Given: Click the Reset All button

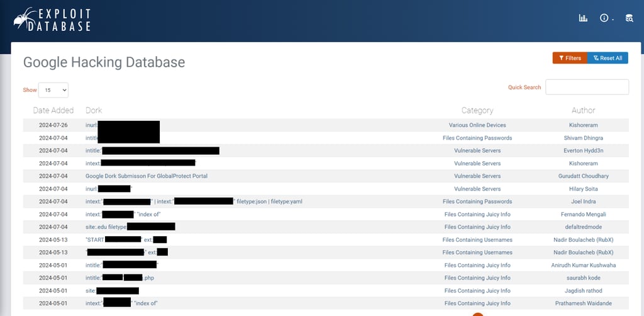Looking at the screenshot, I should pyautogui.click(x=608, y=58).
